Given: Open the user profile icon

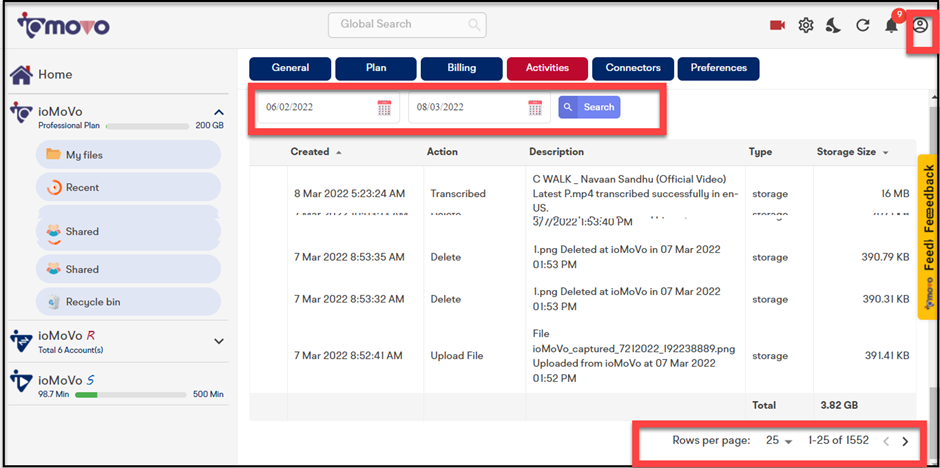Looking at the screenshot, I should tap(920, 25).
